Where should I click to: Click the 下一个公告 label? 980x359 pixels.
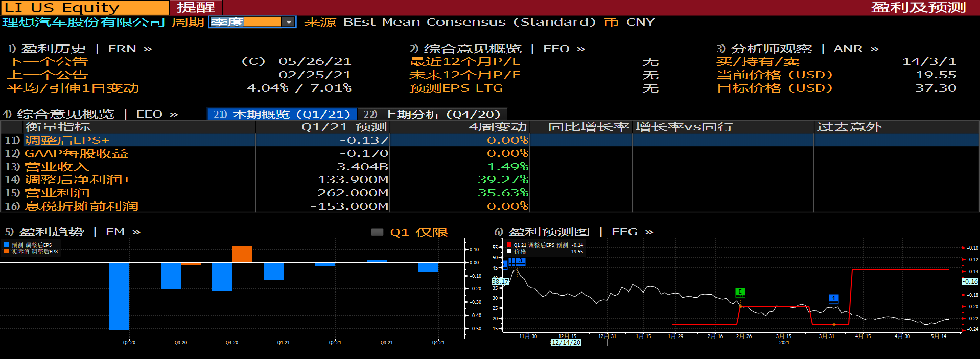click(x=48, y=62)
